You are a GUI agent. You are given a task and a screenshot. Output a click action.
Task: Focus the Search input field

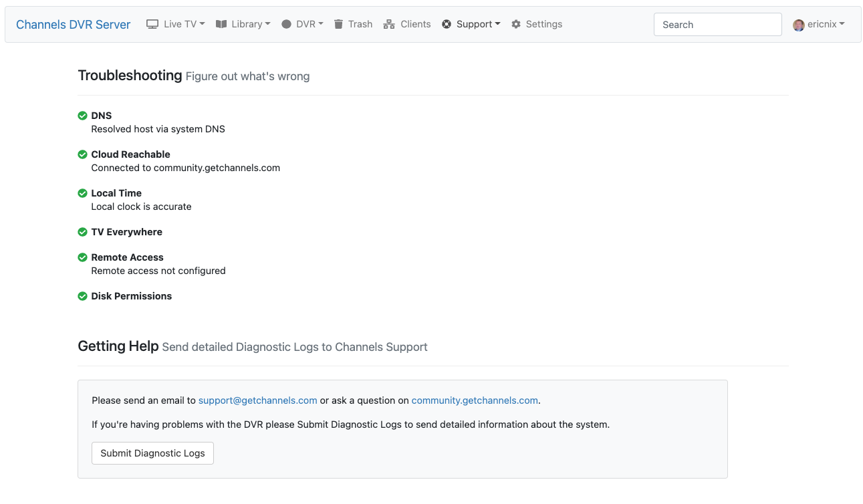(x=717, y=25)
